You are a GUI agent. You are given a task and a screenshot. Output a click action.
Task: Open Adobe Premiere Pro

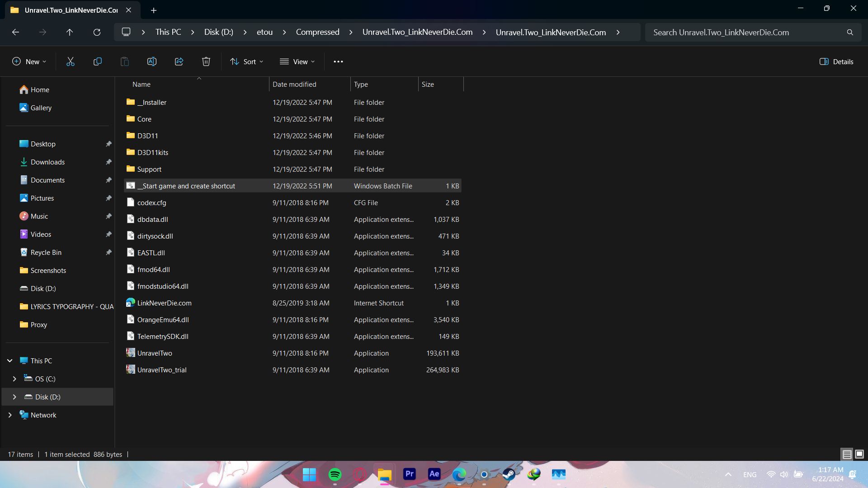409,473
